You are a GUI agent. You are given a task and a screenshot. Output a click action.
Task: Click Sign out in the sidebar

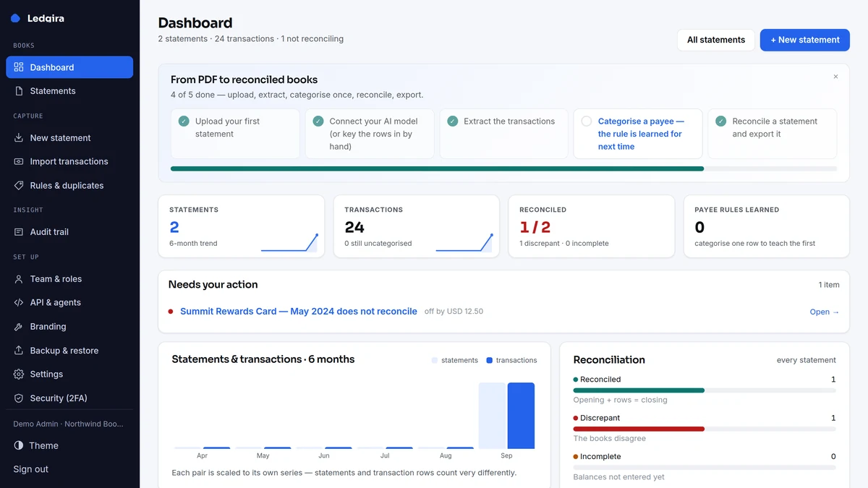pyautogui.click(x=31, y=469)
